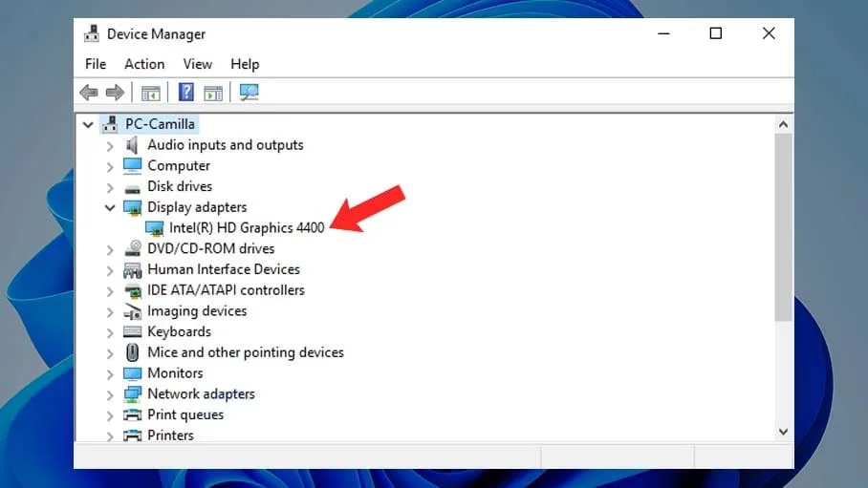
Task: Show/hide console tree toolbar icon
Action: (151, 93)
